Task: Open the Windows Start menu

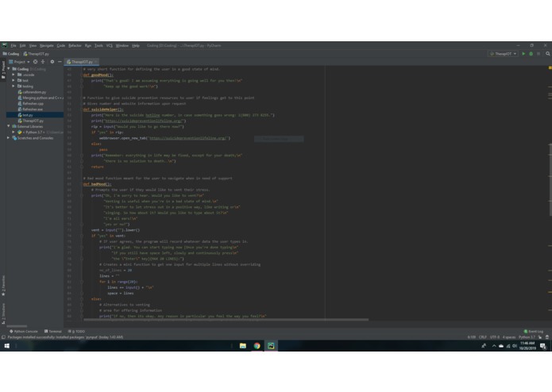Action: [x=6, y=346]
